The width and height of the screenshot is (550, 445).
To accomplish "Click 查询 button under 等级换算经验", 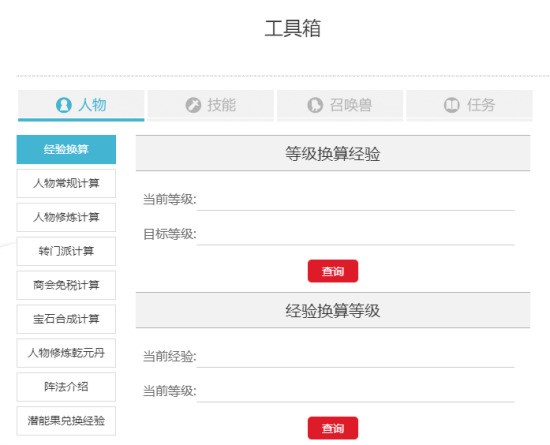I will [x=333, y=271].
